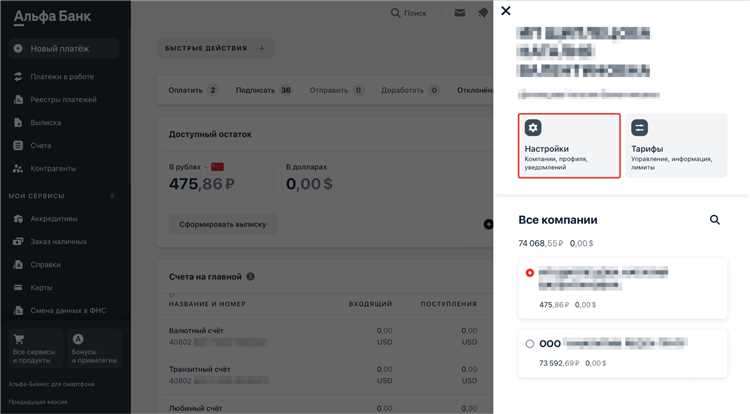The height and width of the screenshot is (414, 750).
Task: Click the Валютный счёт row name
Action: [196, 330]
